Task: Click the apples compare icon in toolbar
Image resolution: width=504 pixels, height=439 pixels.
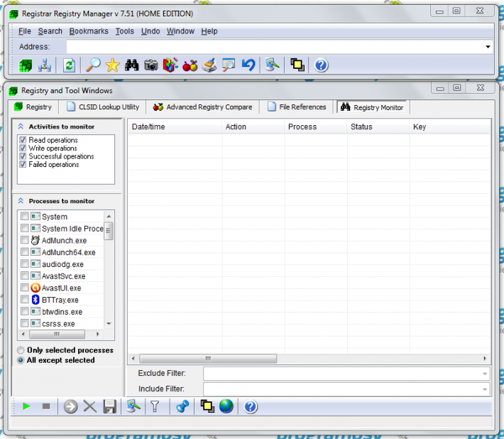Action: coord(190,65)
